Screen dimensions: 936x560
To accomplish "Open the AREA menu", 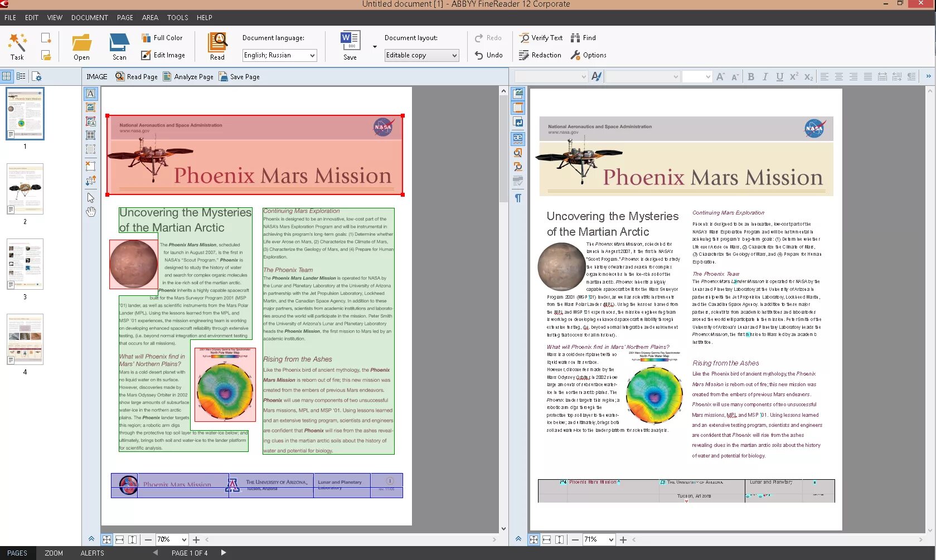I will click(150, 17).
